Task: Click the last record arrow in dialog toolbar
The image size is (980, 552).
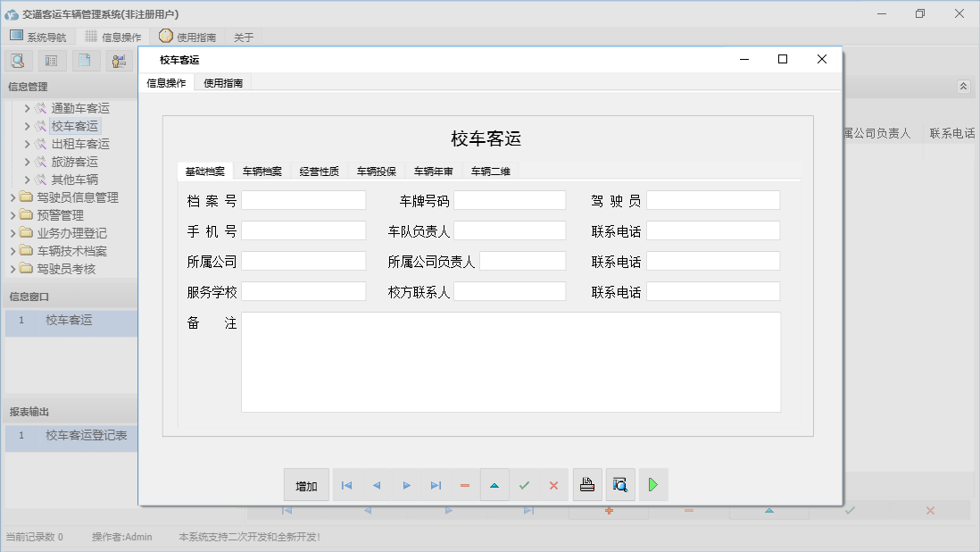Action: 436,485
